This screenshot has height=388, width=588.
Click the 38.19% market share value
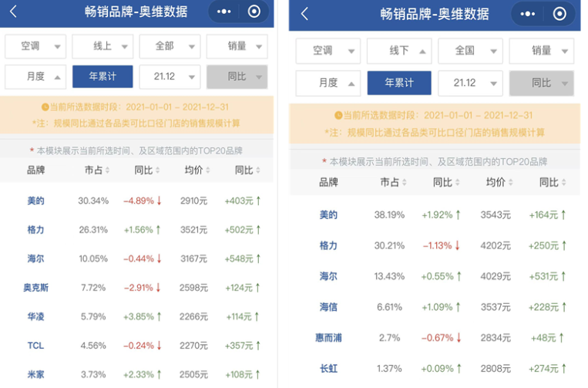click(389, 214)
